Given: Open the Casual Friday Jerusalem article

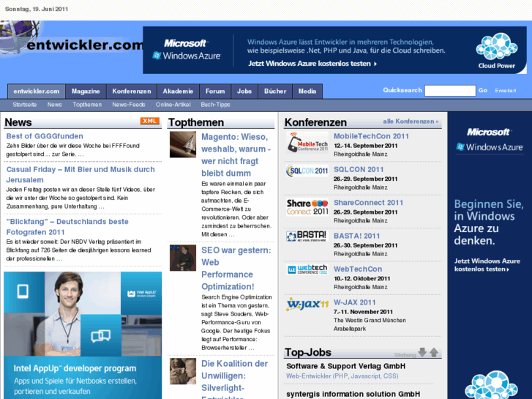Looking at the screenshot, I should tap(80, 174).
